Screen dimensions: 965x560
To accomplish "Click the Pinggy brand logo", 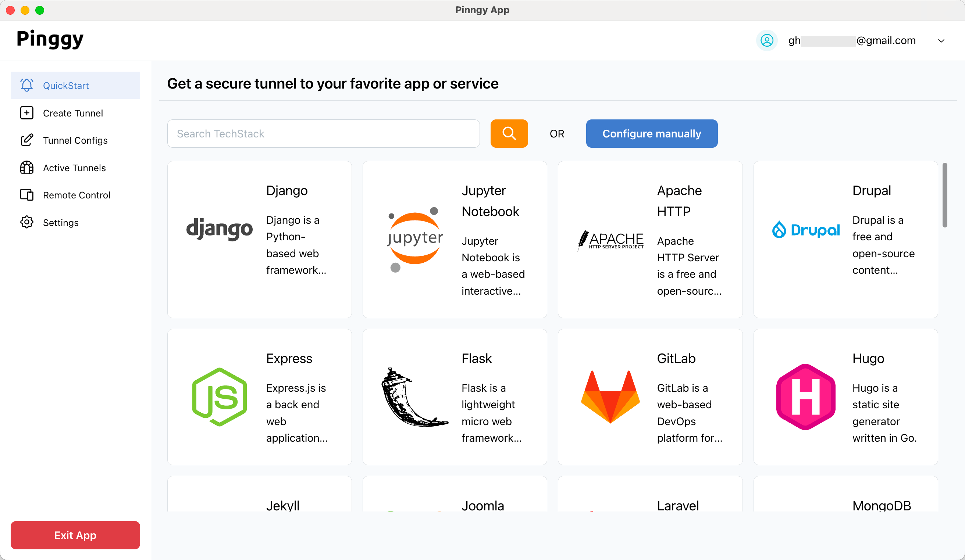I will [50, 39].
